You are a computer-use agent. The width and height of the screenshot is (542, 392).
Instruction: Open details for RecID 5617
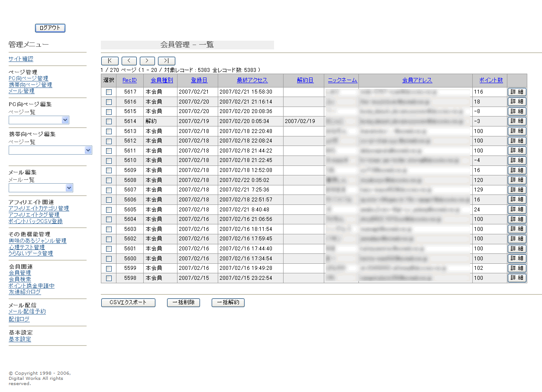coord(517,92)
